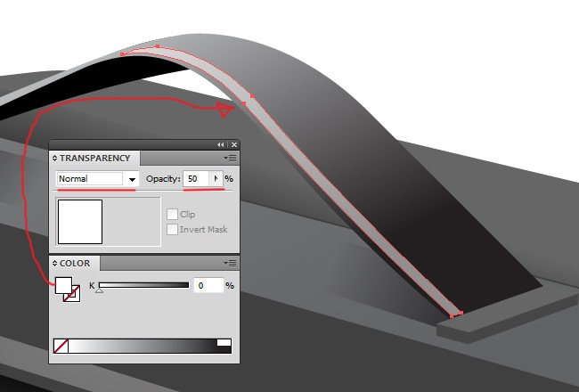
Task: Pick white swatch at spectrum bar end
Action: coord(224,342)
